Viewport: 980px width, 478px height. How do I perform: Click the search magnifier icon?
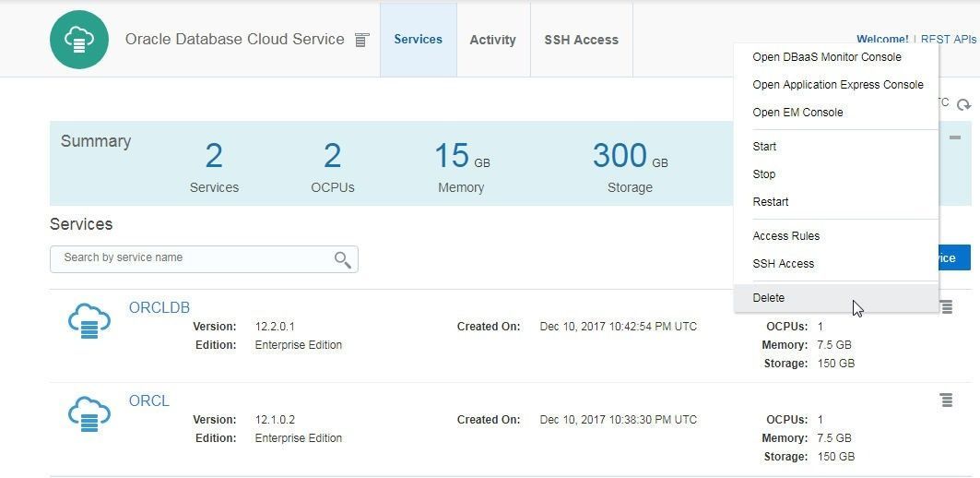[343, 259]
